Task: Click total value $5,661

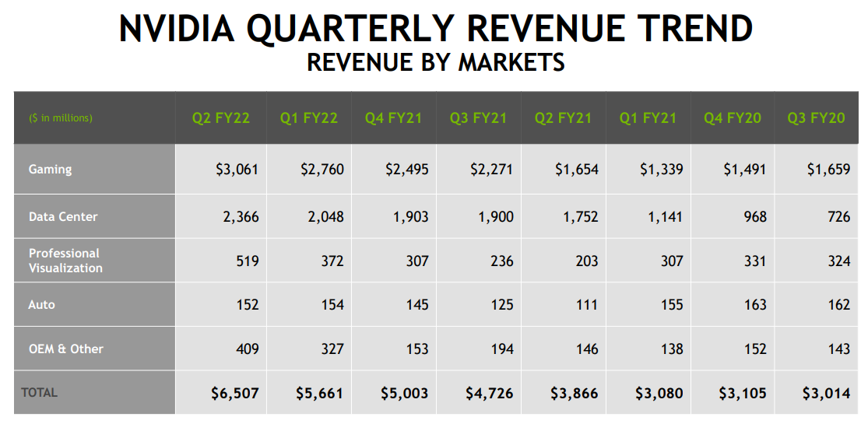Action: (319, 394)
